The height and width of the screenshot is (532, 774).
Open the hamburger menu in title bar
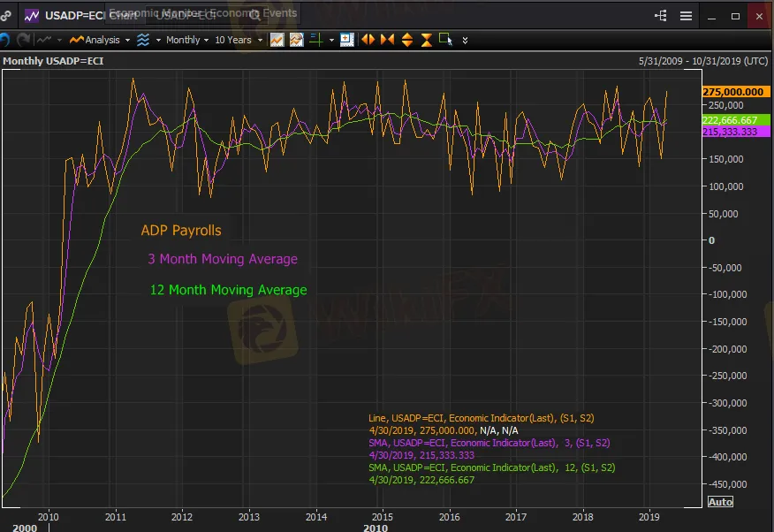687,16
